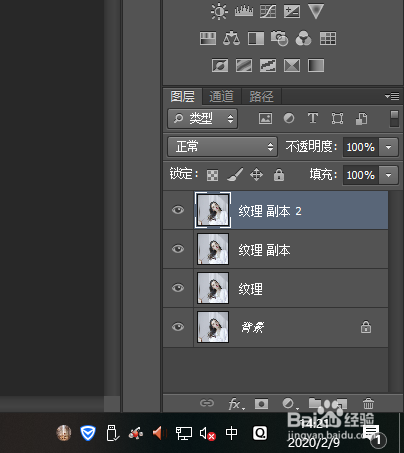The image size is (404, 453).
Task: Toggle layer filtering switch
Action: tap(394, 119)
